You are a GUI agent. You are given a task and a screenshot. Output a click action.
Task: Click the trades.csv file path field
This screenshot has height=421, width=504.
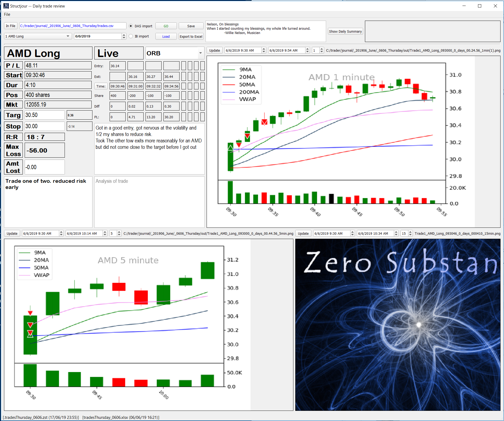point(73,26)
